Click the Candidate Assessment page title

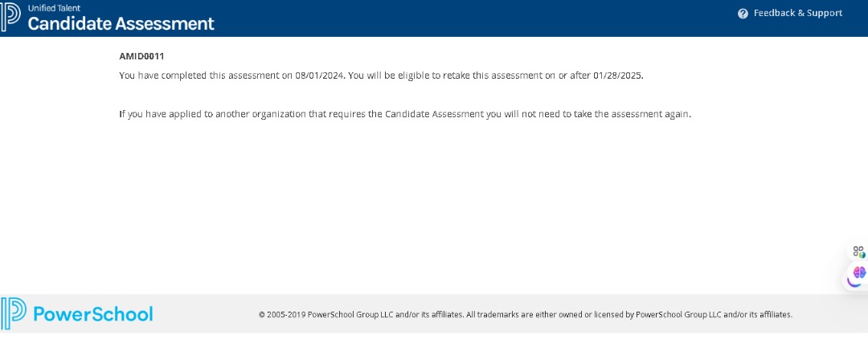121,23
